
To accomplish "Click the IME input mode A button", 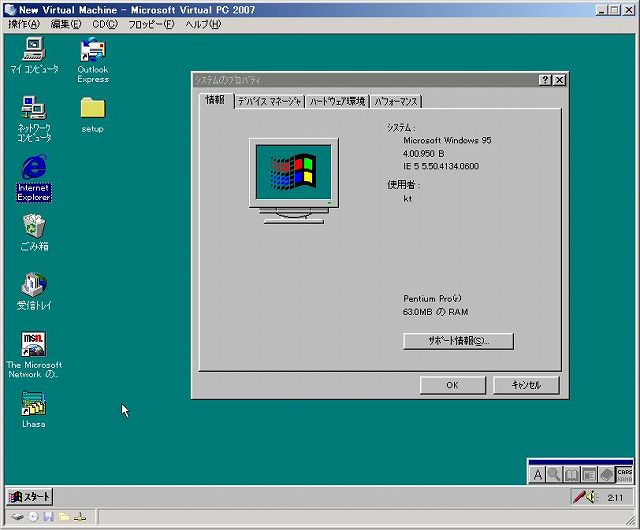I will [x=538, y=475].
